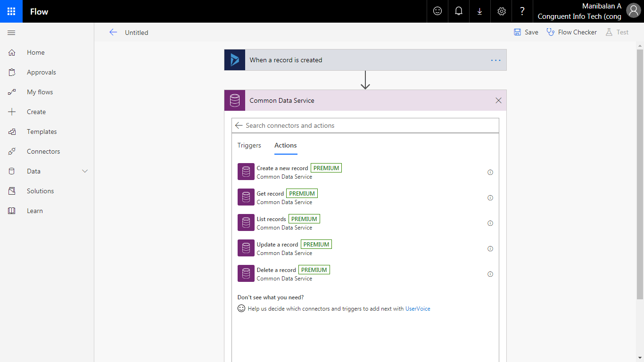Click the Common Data Service header icon

[x=235, y=100]
